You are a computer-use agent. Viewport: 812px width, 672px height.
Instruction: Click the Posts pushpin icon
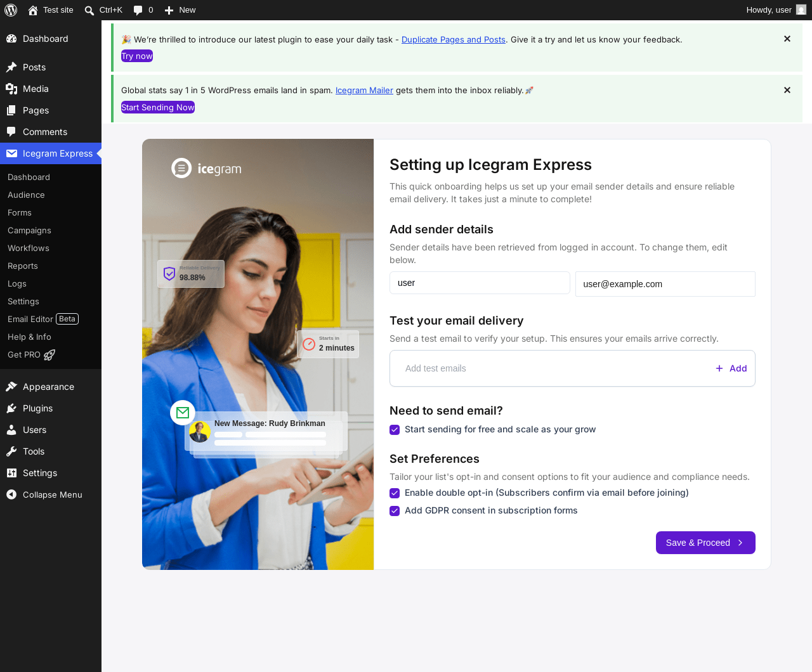click(11, 67)
